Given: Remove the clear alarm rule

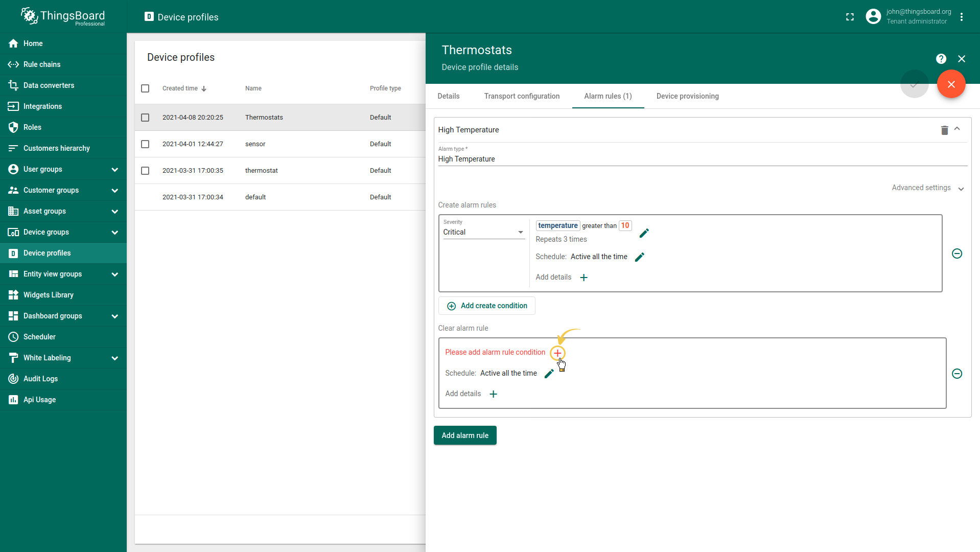Looking at the screenshot, I should 957,374.
